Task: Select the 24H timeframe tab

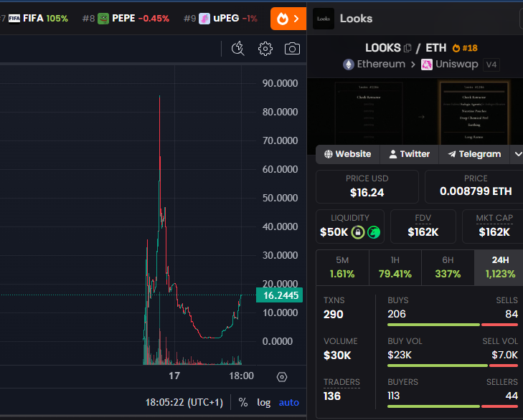Action: click(x=500, y=267)
